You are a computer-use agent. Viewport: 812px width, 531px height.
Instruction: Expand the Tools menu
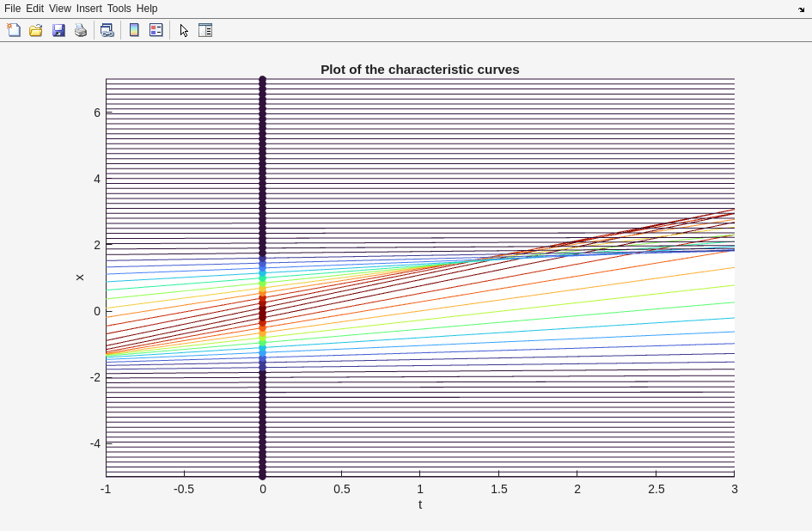click(x=119, y=9)
